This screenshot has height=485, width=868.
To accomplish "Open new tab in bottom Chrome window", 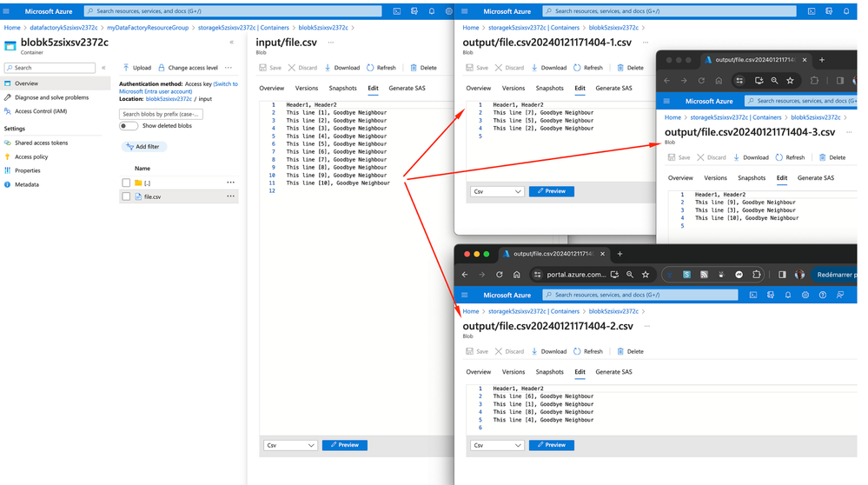I will (620, 254).
